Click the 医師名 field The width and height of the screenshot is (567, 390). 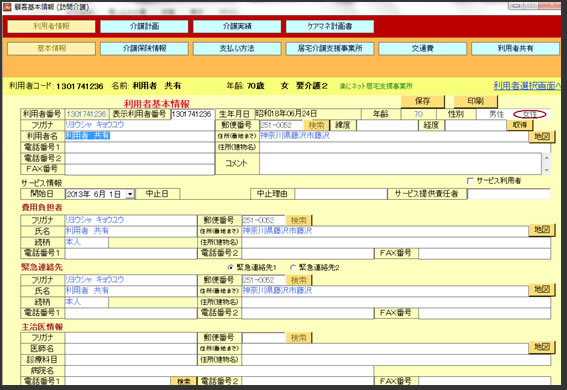click(x=131, y=349)
